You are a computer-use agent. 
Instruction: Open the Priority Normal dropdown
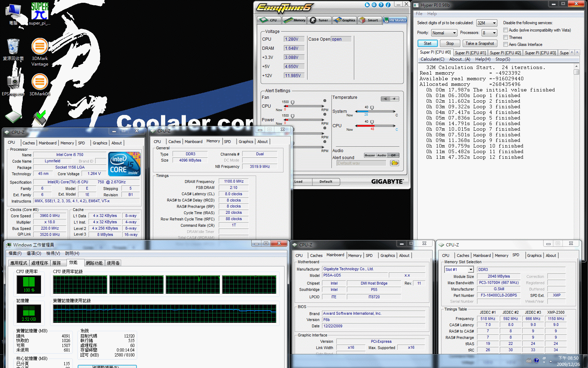pyautogui.click(x=444, y=33)
